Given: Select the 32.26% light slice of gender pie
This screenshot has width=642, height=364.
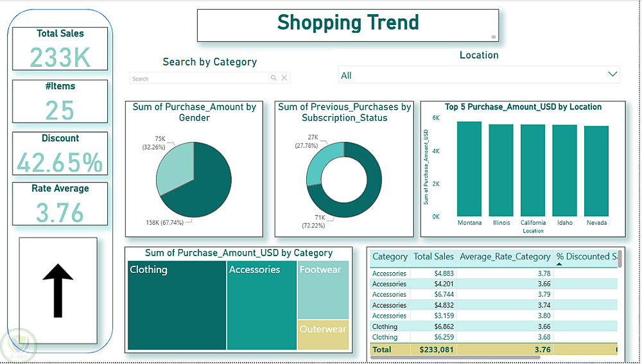Looking at the screenshot, I should click(x=173, y=166).
